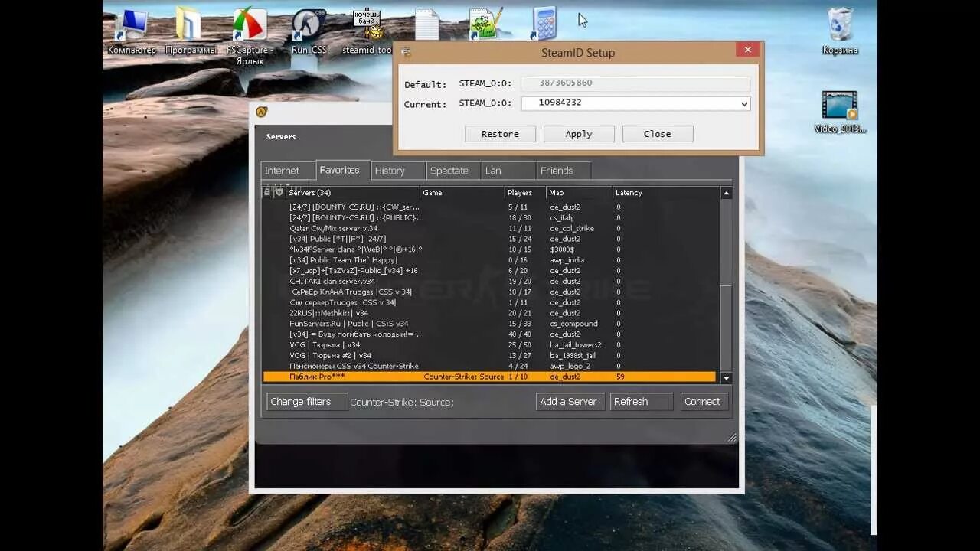Select СеРвЕр КлАнА Trudges server row

click(490, 292)
